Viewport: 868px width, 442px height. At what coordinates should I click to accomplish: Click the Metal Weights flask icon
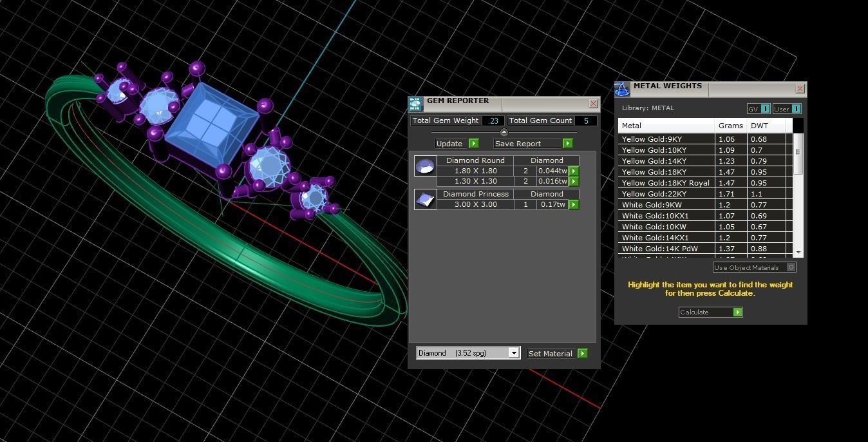click(622, 89)
